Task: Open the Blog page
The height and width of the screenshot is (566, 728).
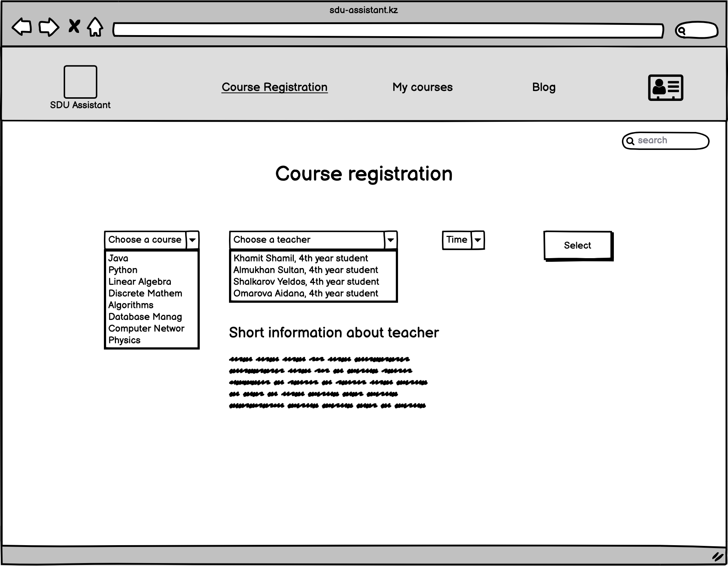Action: click(544, 87)
